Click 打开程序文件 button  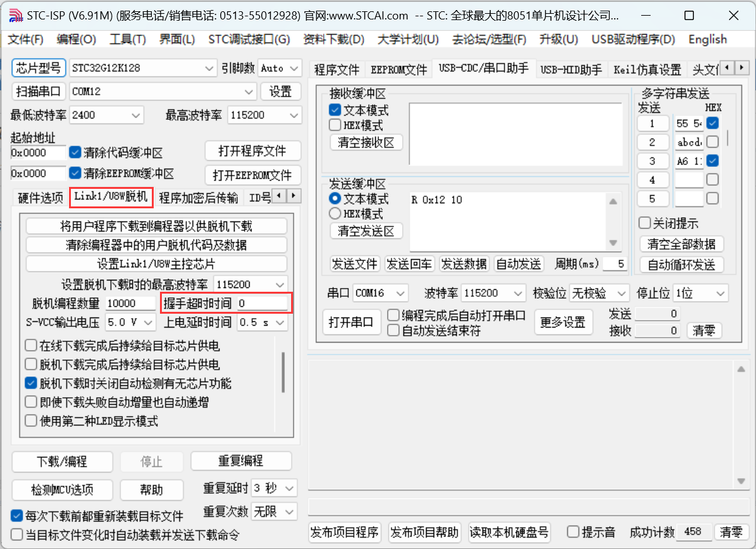coord(252,151)
